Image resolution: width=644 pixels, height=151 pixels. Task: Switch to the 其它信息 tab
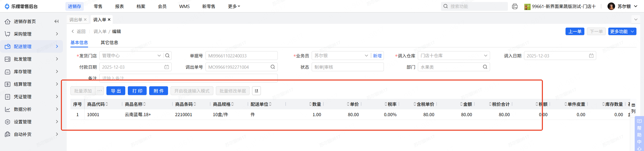tap(109, 43)
